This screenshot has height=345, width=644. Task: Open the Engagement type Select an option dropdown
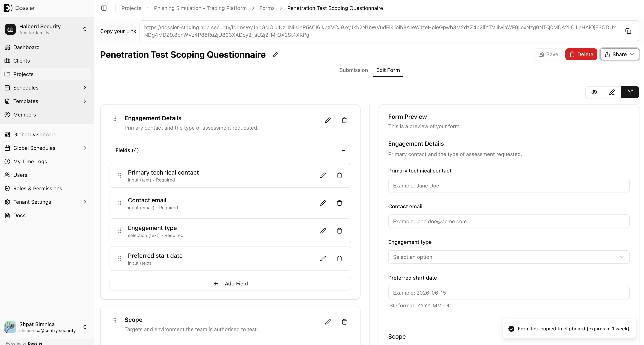pos(509,257)
